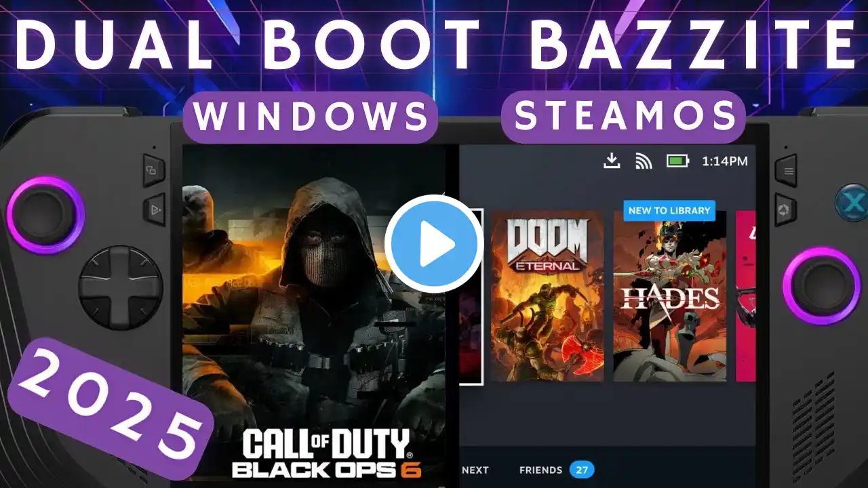Open the DOOM Eternal game tile
The width and height of the screenshot is (868, 488).
547,296
